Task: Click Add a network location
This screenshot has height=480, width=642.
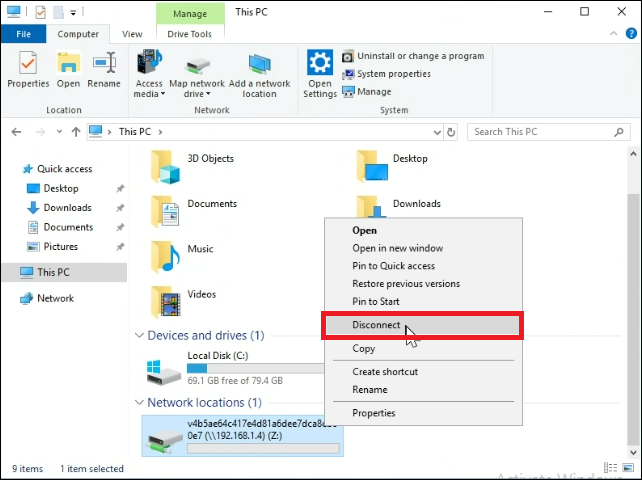Action: pos(259,74)
